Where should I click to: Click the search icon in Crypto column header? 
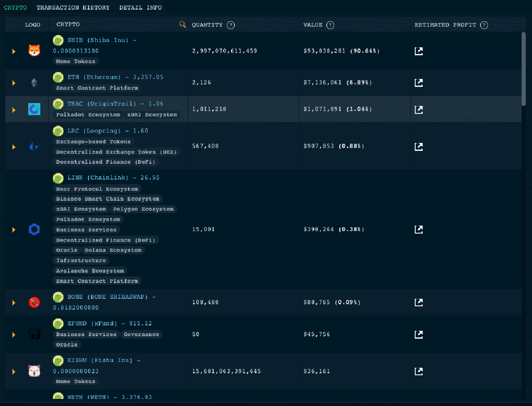coord(182,25)
